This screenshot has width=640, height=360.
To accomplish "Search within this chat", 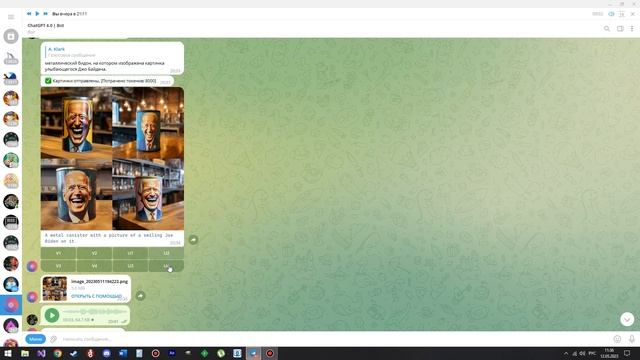I will [x=607, y=29].
